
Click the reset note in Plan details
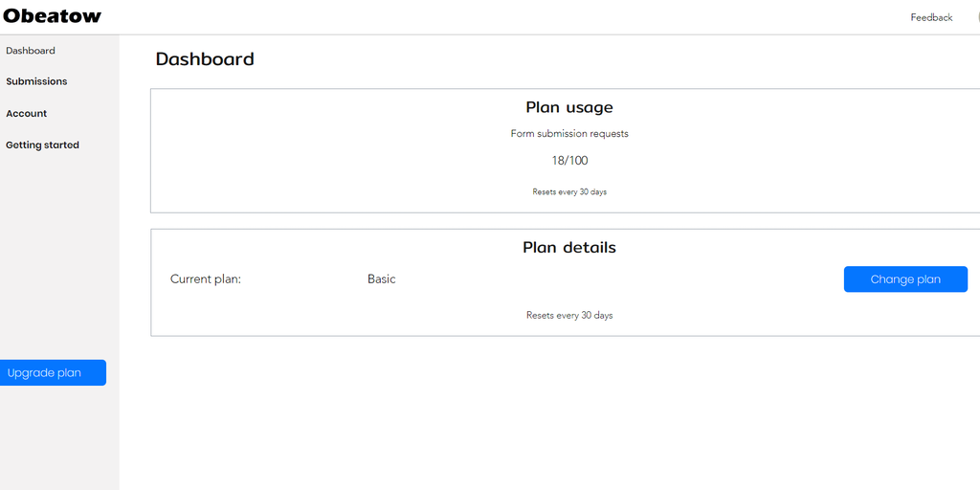click(569, 316)
